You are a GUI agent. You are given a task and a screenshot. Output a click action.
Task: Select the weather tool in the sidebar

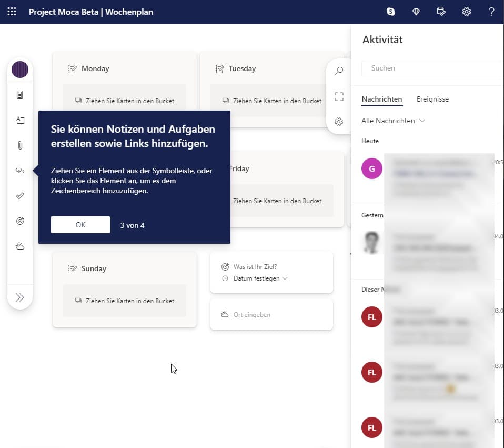20,246
